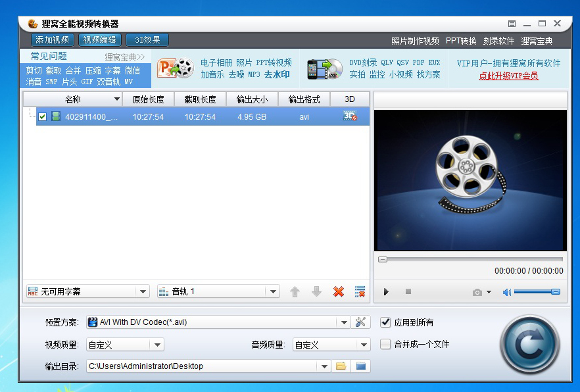Image resolution: width=580 pixels, height=392 pixels.
Task: Toggle the 应用到所有 checkbox
Action: 385,322
